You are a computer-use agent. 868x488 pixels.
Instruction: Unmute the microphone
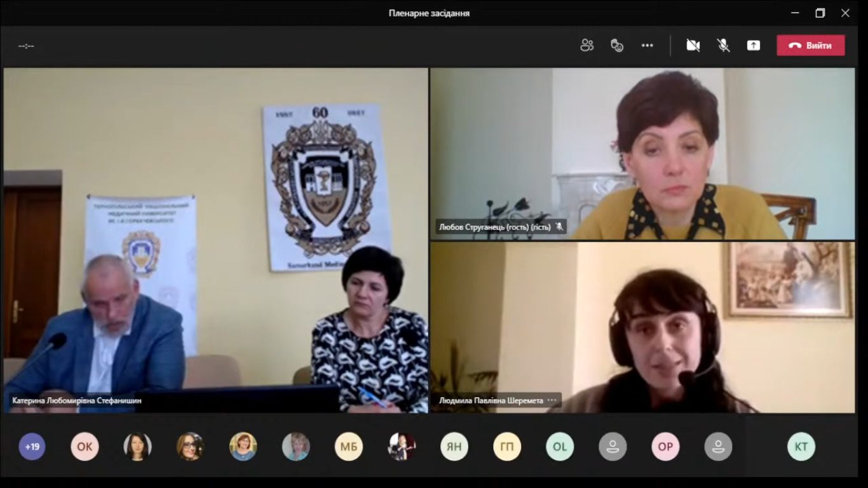tap(723, 45)
